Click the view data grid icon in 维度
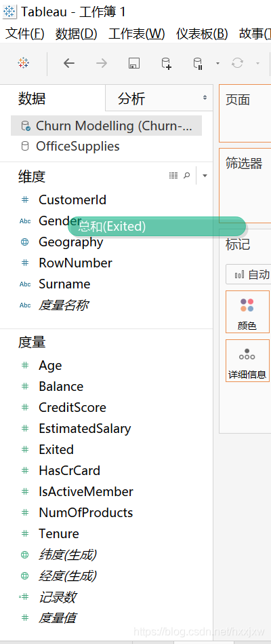The image size is (271, 644). tap(173, 176)
